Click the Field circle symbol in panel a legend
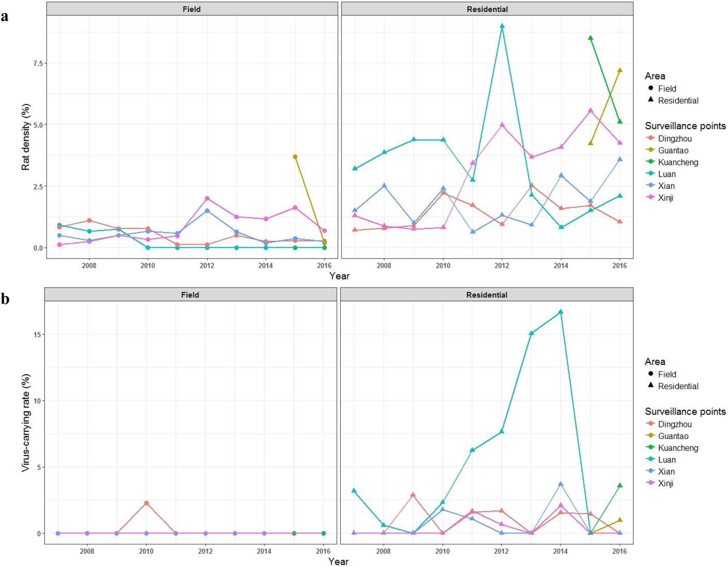The height and width of the screenshot is (567, 728). click(x=651, y=88)
